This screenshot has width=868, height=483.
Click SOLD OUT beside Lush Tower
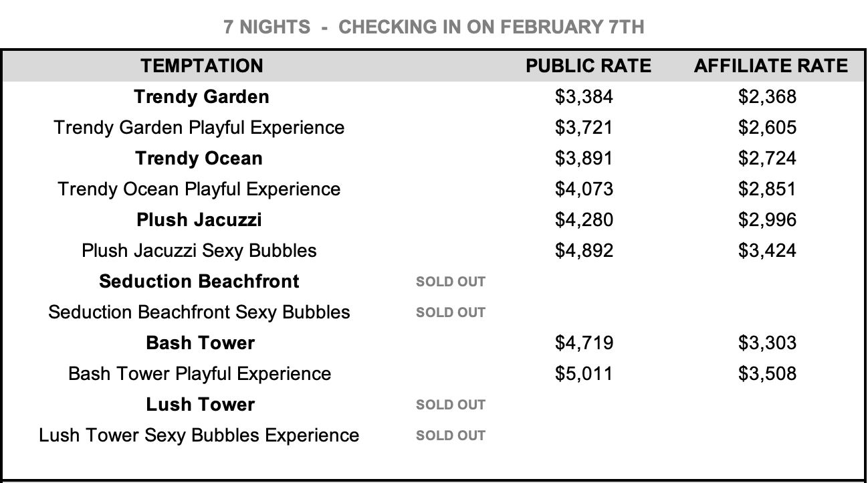pos(451,405)
